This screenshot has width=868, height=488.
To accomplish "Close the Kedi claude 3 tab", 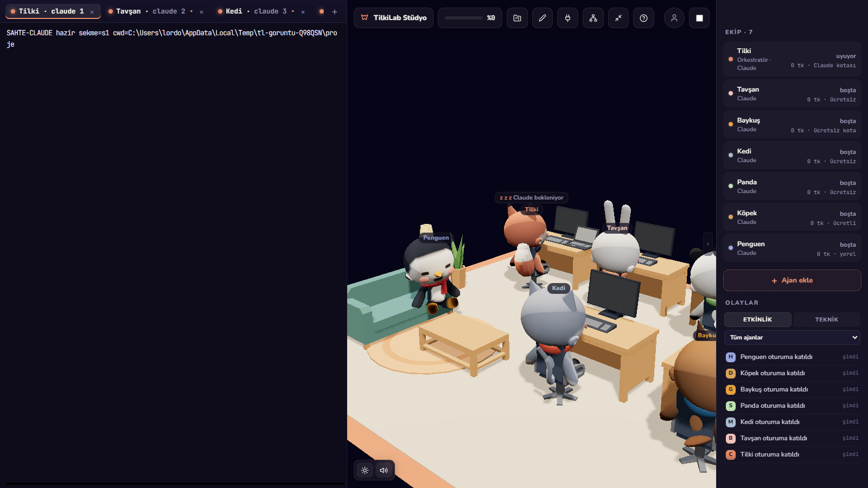I will pyautogui.click(x=303, y=12).
